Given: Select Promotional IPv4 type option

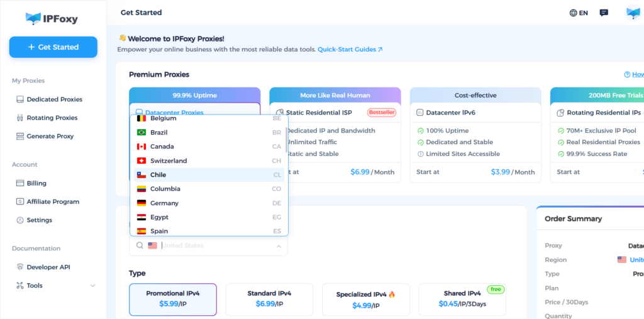Looking at the screenshot, I should coord(173,299).
